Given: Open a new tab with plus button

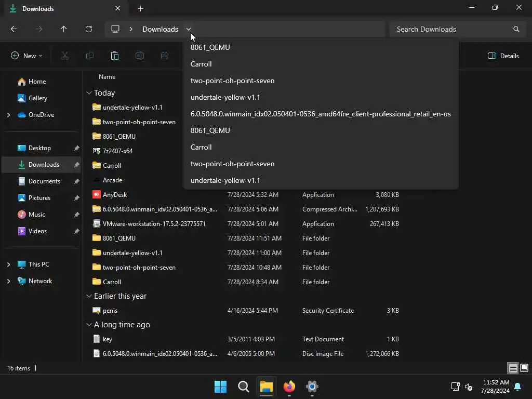Looking at the screenshot, I should coord(140,8).
